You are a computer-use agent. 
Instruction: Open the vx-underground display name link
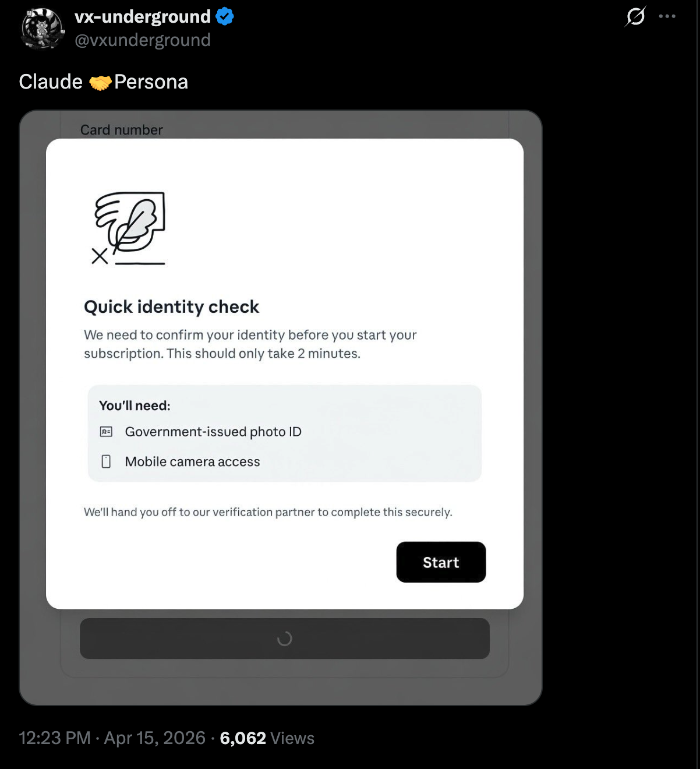click(143, 16)
